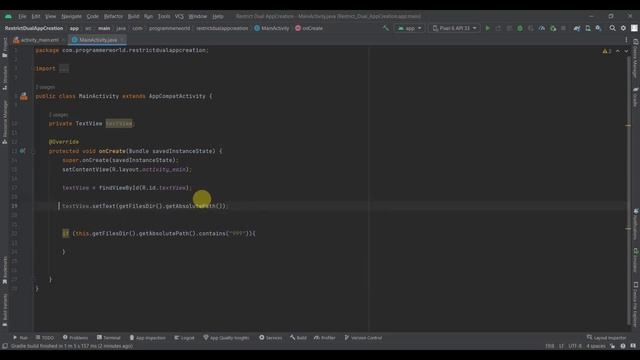The height and width of the screenshot is (360, 640).
Task: Sync project with Gradle files icon
Action: (x=577, y=28)
